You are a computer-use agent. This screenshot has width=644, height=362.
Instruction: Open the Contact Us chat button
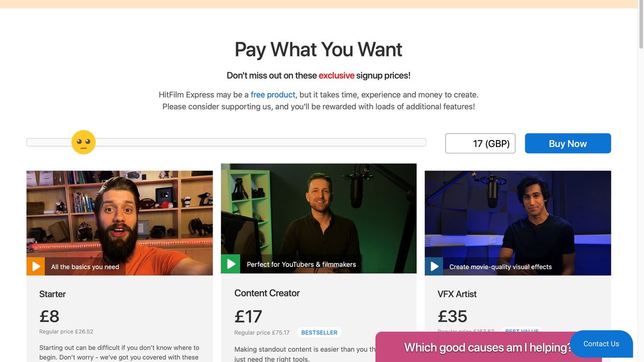(x=601, y=344)
